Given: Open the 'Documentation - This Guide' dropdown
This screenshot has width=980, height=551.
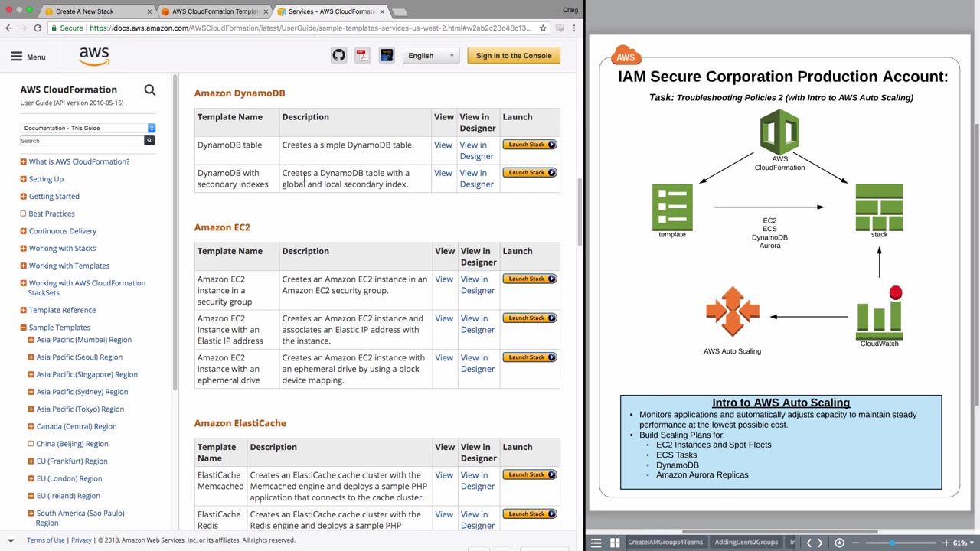Looking at the screenshot, I should pos(87,128).
